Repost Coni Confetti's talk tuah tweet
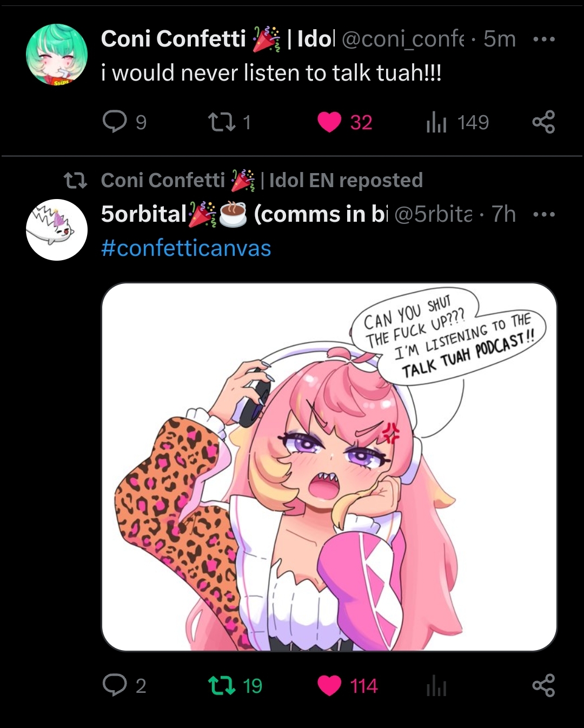The image size is (584, 728). click(x=221, y=122)
